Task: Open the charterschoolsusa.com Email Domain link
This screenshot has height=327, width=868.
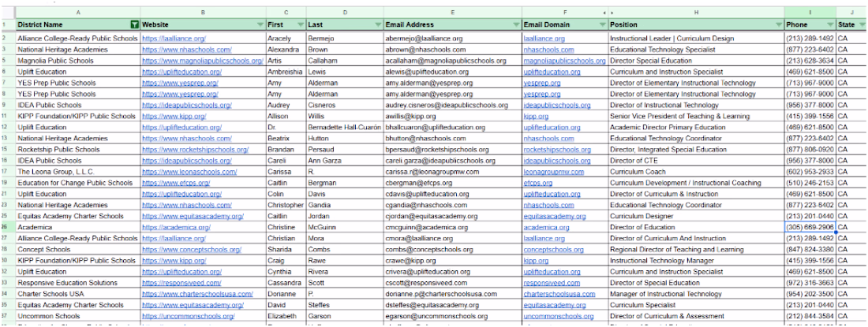Action: [559, 294]
